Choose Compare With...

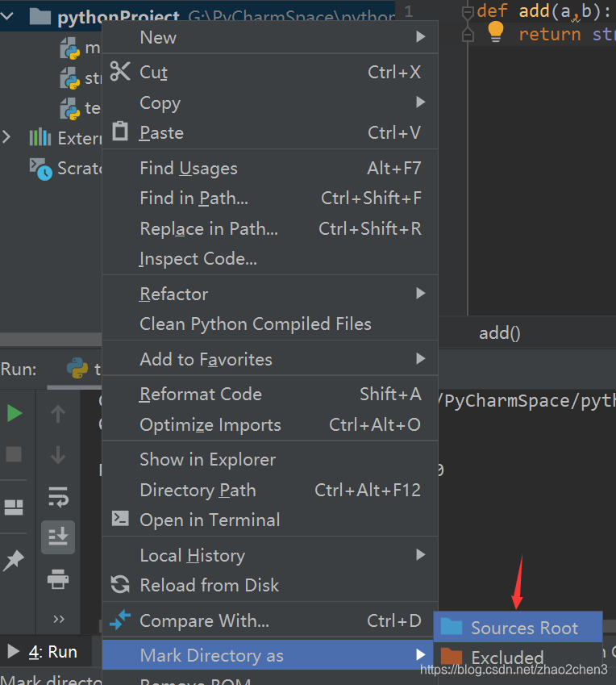point(270,620)
